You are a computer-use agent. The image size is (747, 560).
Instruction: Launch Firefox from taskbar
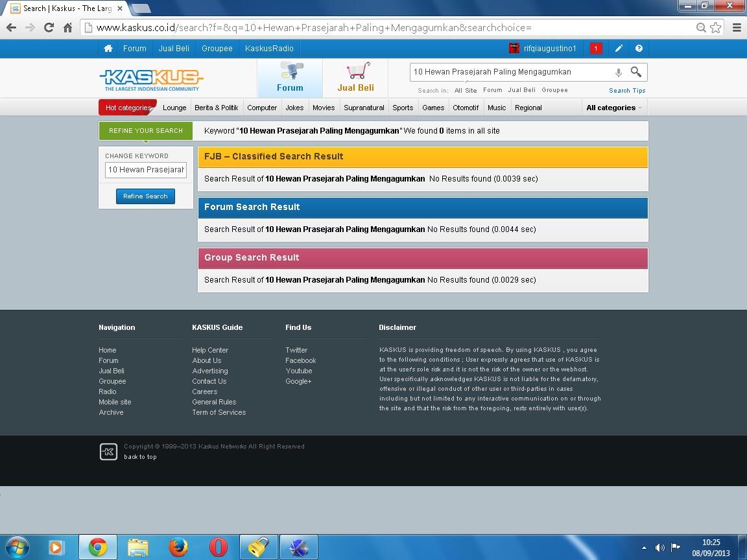click(x=178, y=548)
